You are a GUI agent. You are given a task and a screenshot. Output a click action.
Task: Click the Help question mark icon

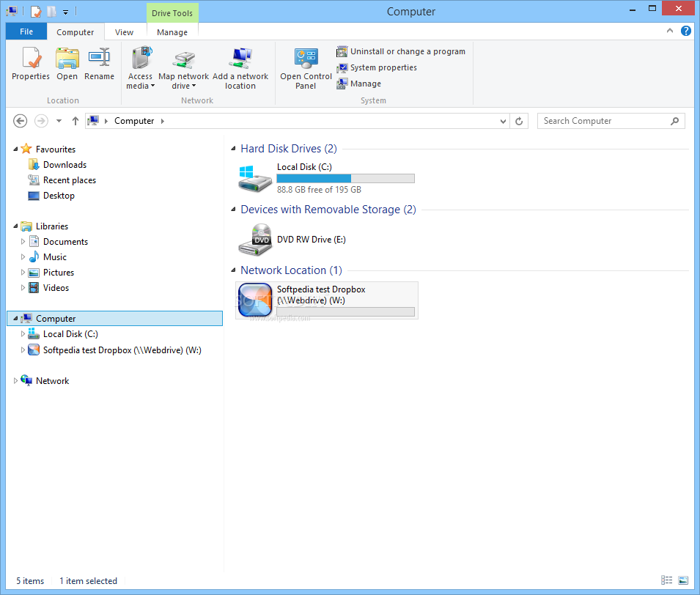point(686,31)
